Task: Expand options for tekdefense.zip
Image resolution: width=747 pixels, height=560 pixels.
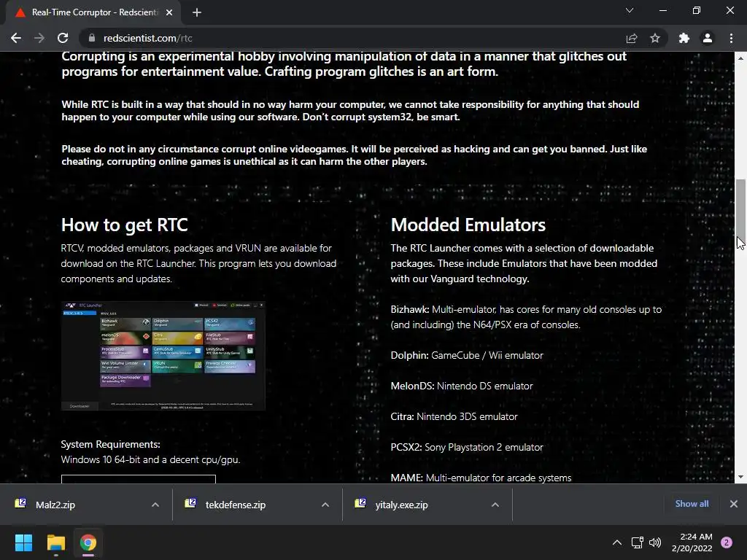Action: [x=325, y=505]
